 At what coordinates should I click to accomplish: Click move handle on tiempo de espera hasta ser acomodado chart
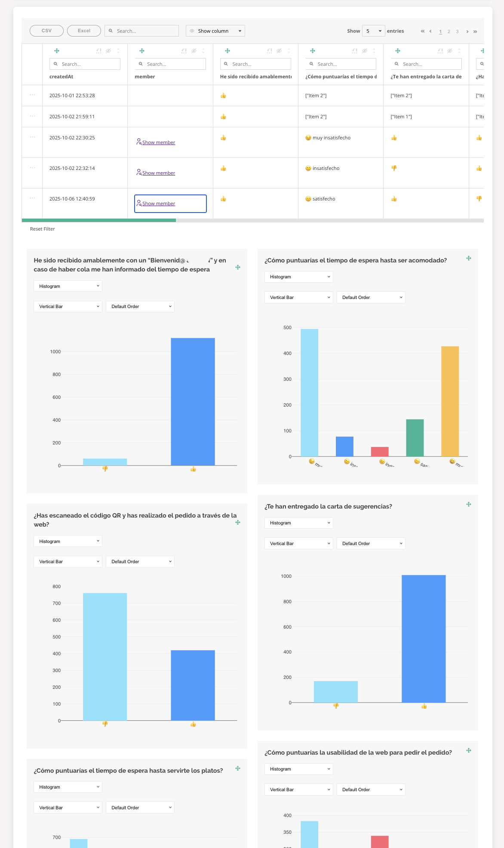pos(469,258)
